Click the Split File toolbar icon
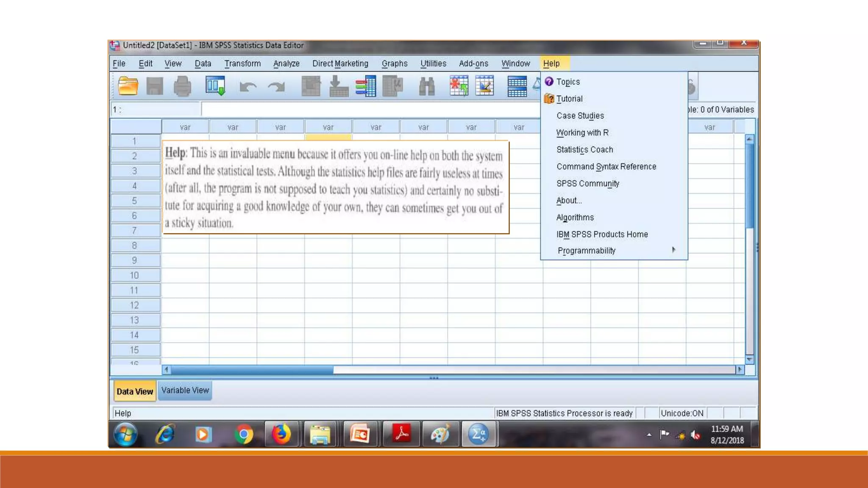 [517, 86]
